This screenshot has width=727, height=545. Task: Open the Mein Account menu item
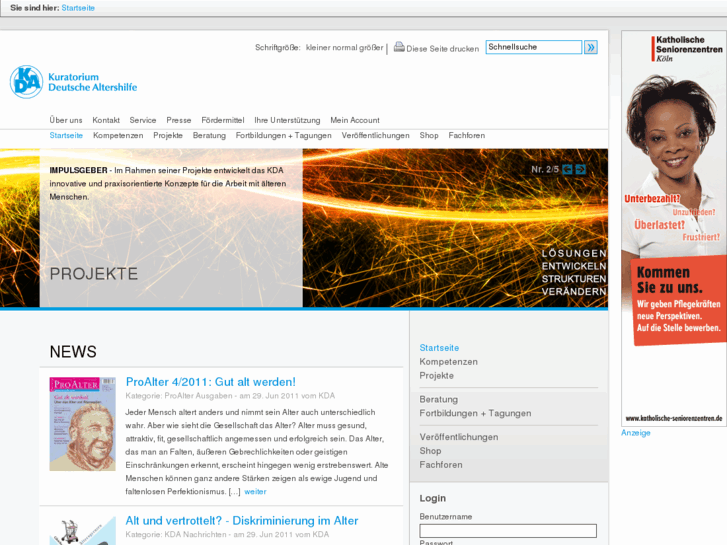coord(355,120)
